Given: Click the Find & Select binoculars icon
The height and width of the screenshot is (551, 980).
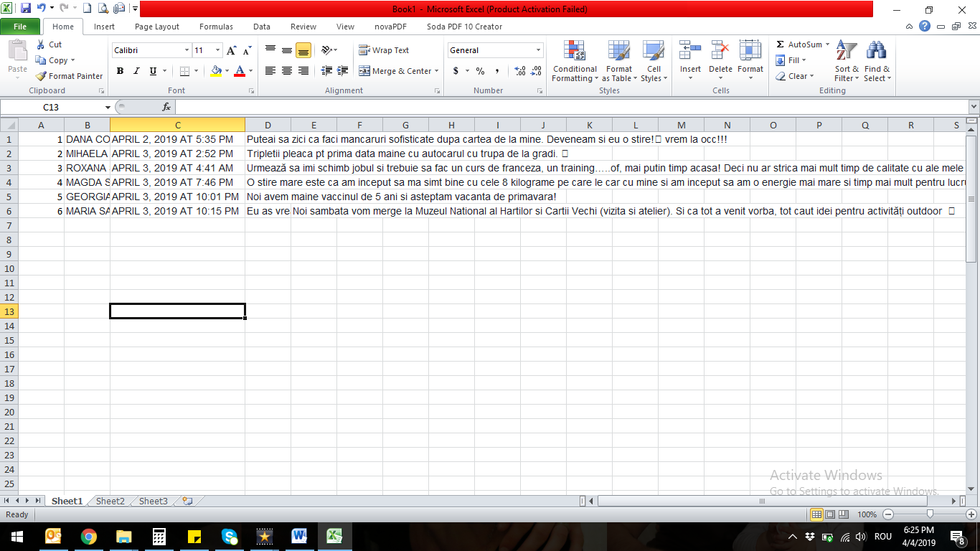Looking at the screenshot, I should pyautogui.click(x=876, y=52).
